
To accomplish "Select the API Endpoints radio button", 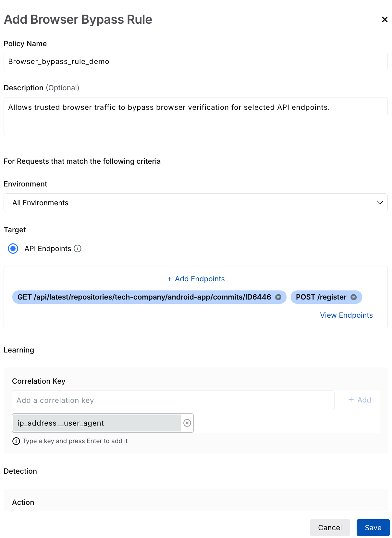I will (x=13, y=249).
